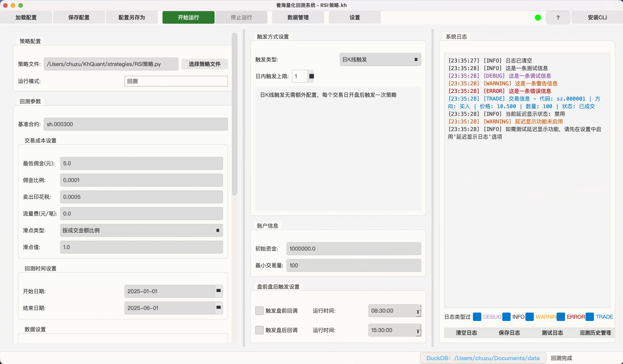623x364 pixels.
Task: Click the splitter handle between left and middle panels
Action: 244,188
